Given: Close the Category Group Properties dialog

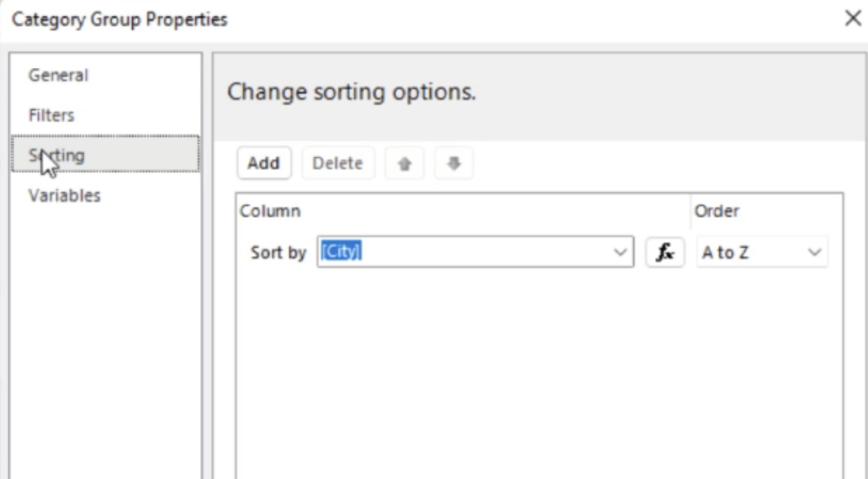Looking at the screenshot, I should pyautogui.click(x=853, y=18).
